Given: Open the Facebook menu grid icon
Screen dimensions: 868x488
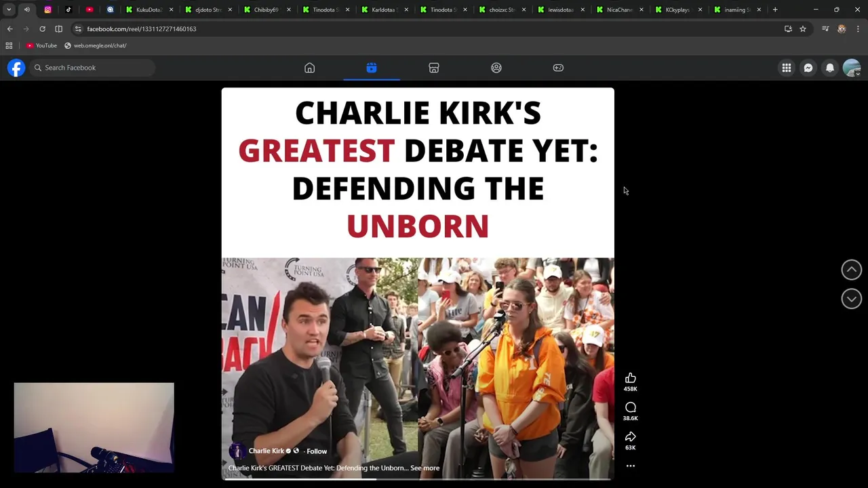Looking at the screenshot, I should (x=787, y=68).
